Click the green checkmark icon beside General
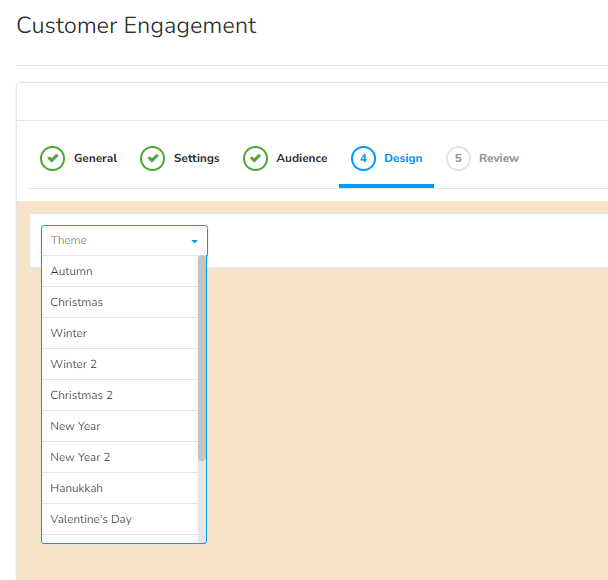The image size is (608, 580). coord(52,158)
